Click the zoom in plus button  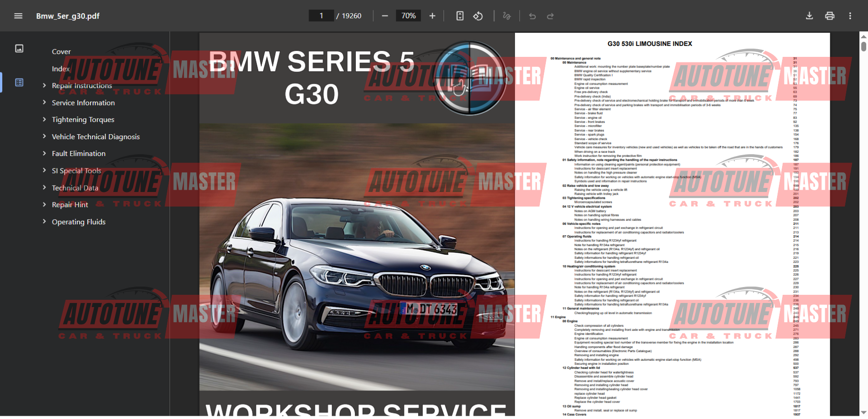[x=432, y=16]
